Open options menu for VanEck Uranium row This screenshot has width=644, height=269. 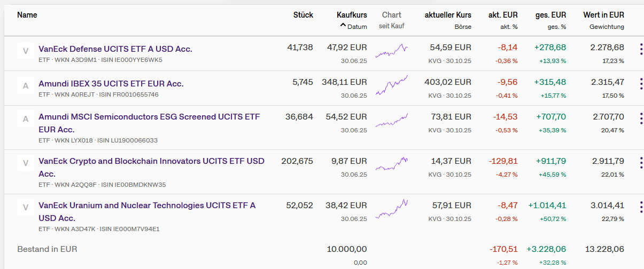click(x=641, y=207)
